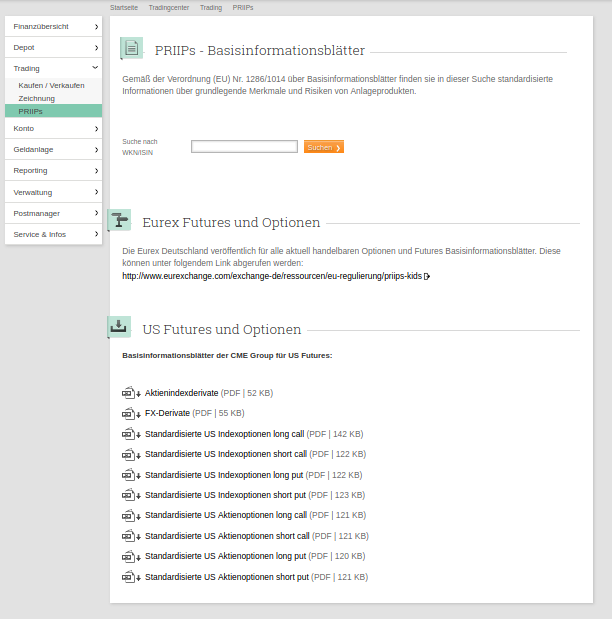Viewport: 612px width, 619px height.
Task: Expand the Depot sidebar section
Action: (x=53, y=47)
